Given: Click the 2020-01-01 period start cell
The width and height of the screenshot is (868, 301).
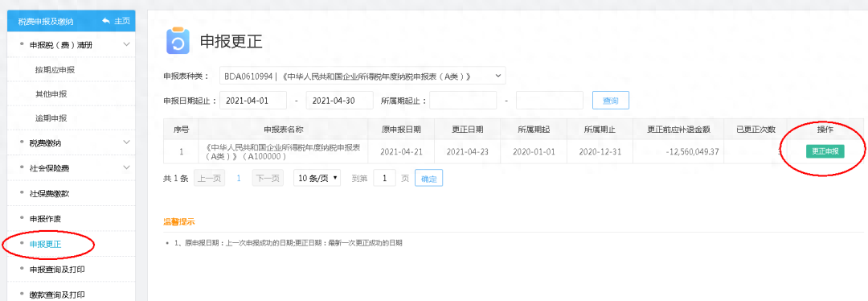Looking at the screenshot, I should pos(534,152).
